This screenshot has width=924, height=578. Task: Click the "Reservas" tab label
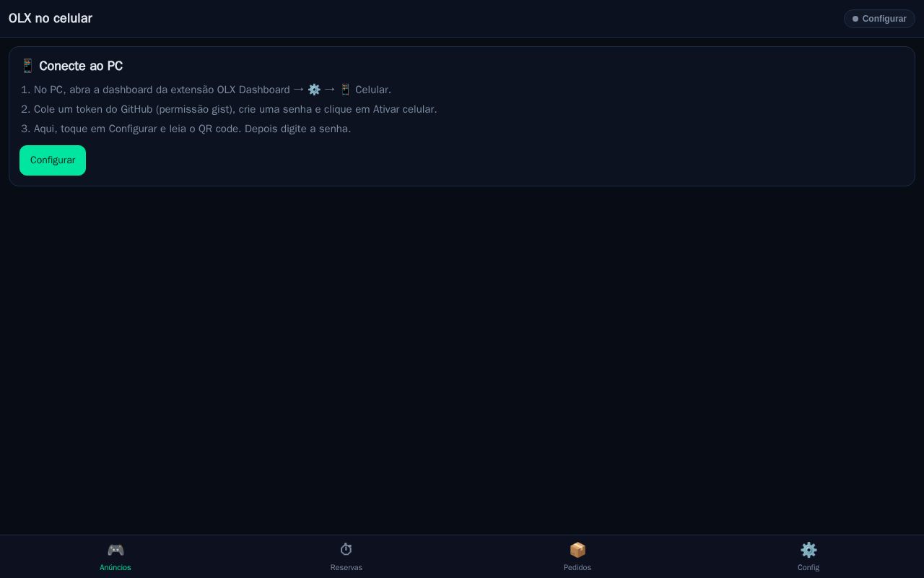346,567
